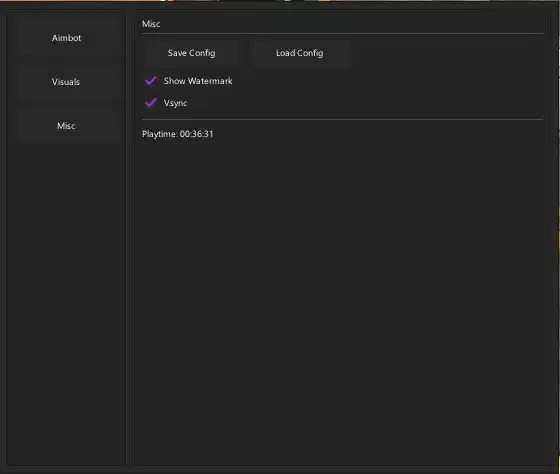Click the 00:36:31 timer value
560x474 pixels.
(x=196, y=134)
